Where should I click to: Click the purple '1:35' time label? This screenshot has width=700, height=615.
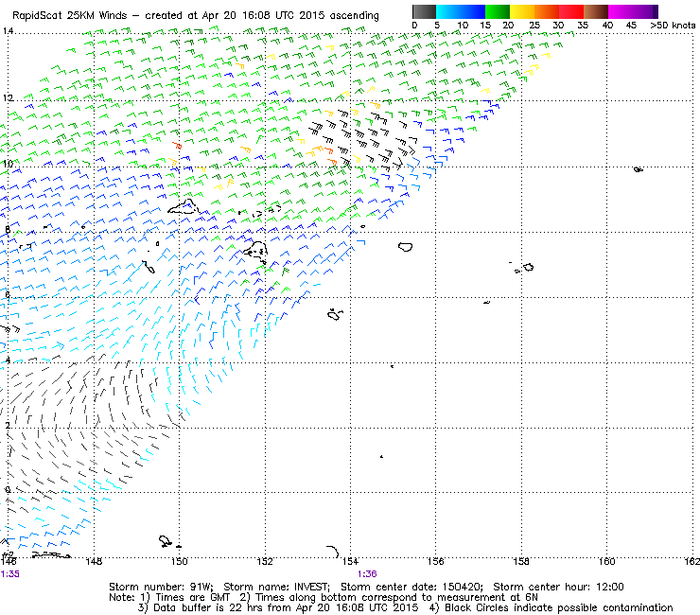[10, 574]
